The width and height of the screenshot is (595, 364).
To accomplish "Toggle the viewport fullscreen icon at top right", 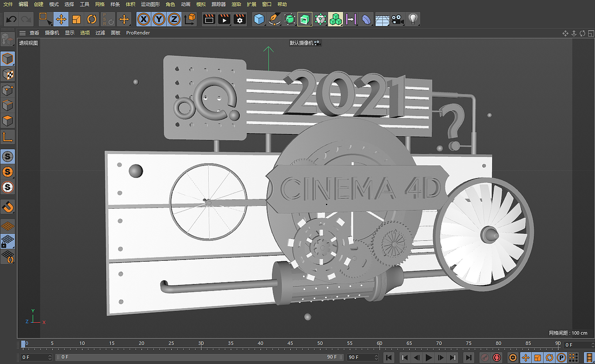I will 590,33.
